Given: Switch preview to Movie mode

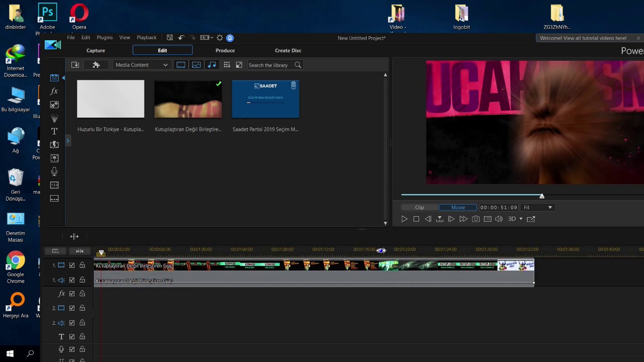Looking at the screenshot, I should [458, 207].
